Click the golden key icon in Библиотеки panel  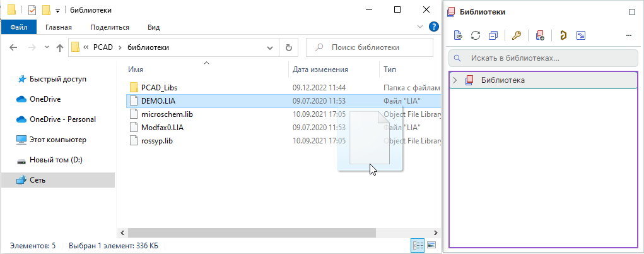(x=517, y=35)
